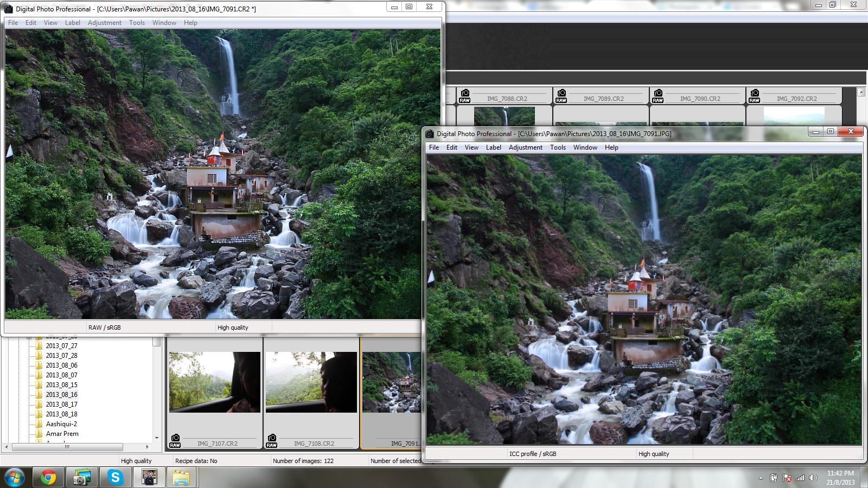
Task: Open View menu in the CR2 window
Action: click(x=50, y=23)
